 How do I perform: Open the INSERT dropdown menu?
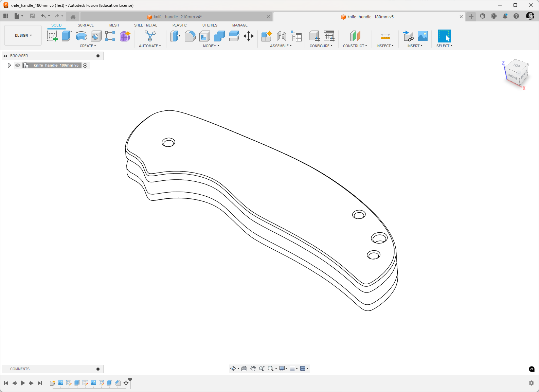pyautogui.click(x=415, y=46)
